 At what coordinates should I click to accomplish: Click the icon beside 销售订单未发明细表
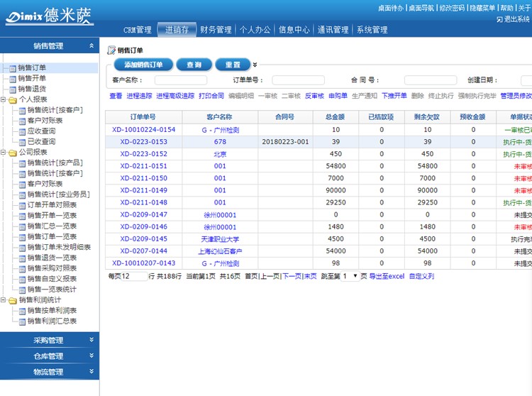[x=22, y=248]
